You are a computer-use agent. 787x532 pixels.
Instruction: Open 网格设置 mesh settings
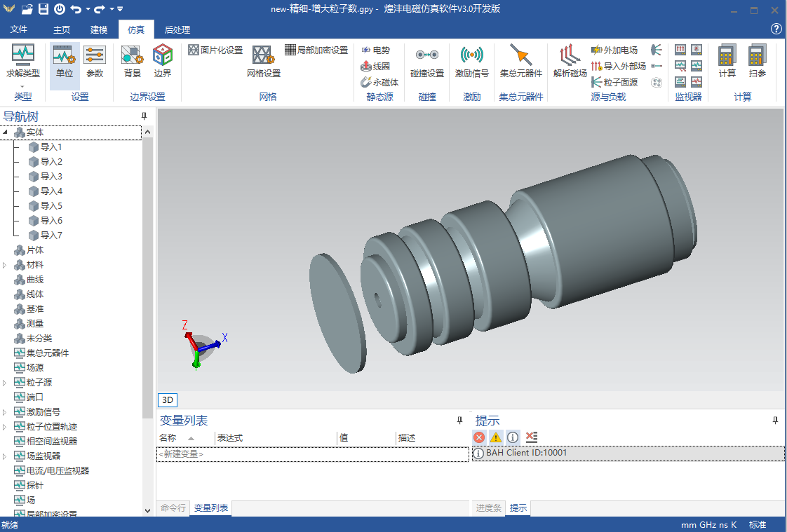point(263,61)
